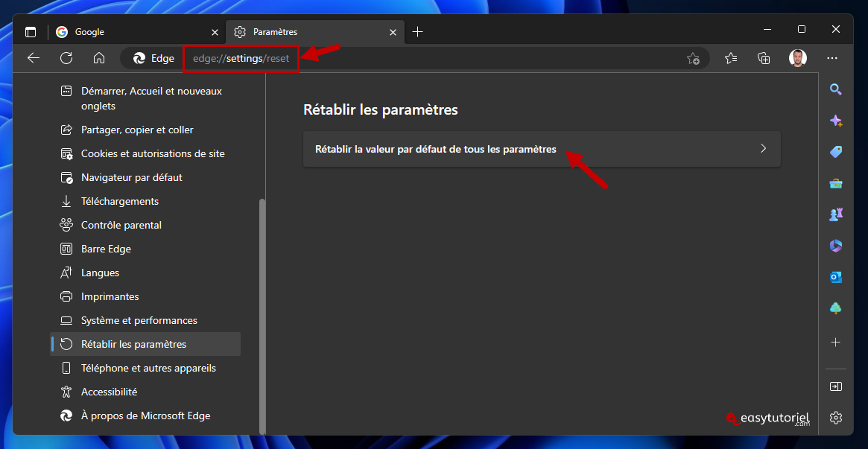The height and width of the screenshot is (449, 868).
Task: Add this page to favorites star icon
Action: click(x=693, y=58)
